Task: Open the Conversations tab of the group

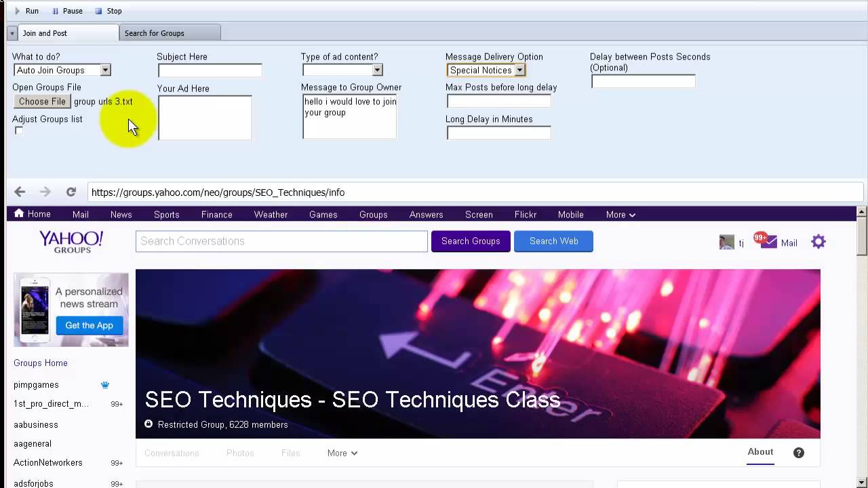Action: [172, 453]
